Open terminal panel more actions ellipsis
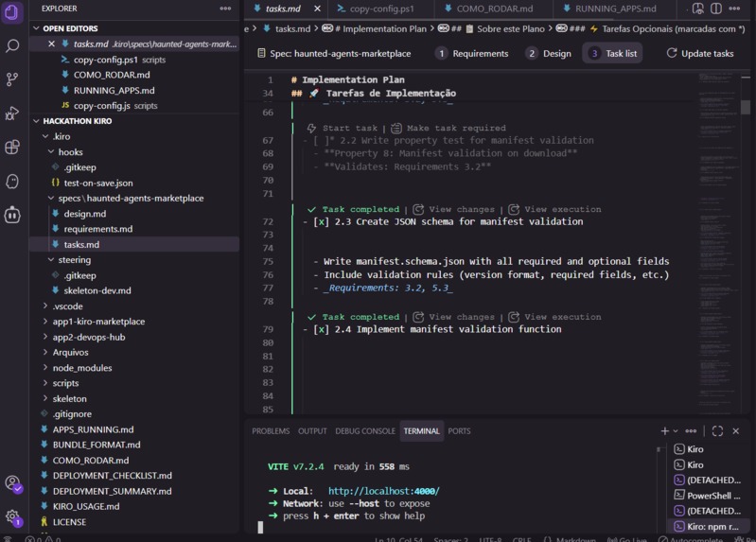The width and height of the screenshot is (756, 542). (691, 430)
